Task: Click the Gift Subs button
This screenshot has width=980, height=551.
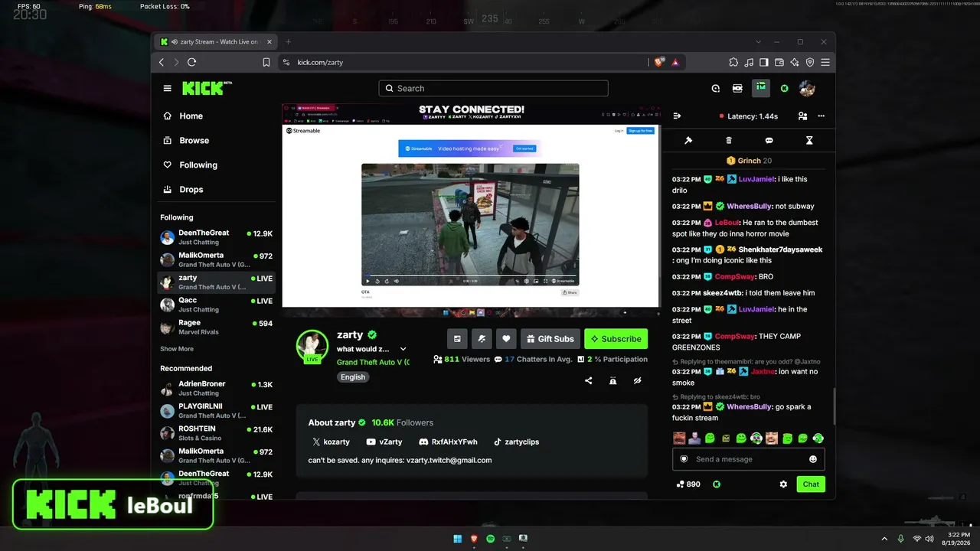Action: [550, 339]
